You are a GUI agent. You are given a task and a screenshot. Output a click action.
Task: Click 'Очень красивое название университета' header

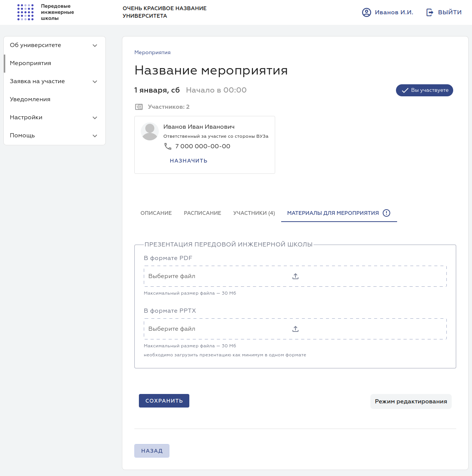tap(164, 12)
